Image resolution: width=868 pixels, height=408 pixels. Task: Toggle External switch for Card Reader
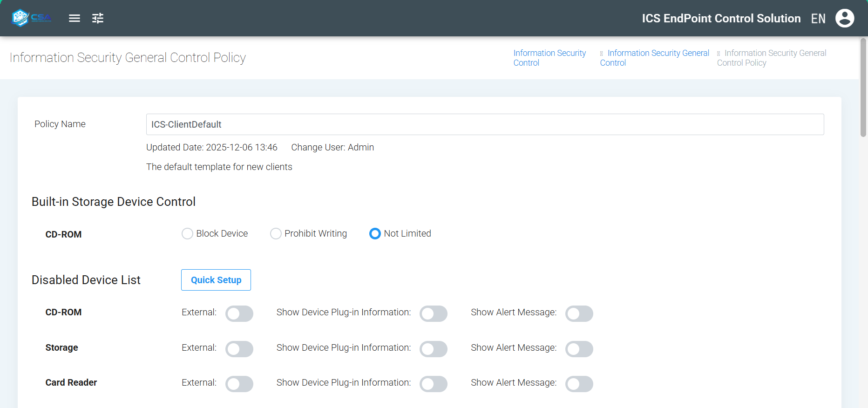239,384
